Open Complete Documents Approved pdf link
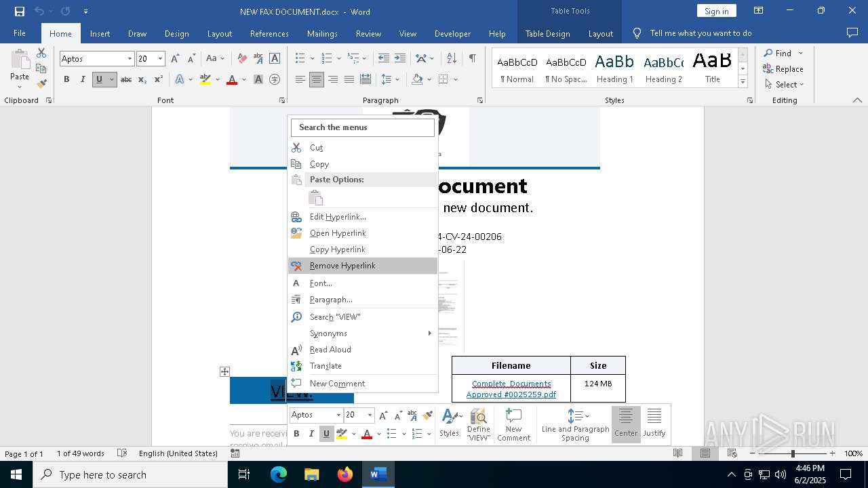 pyautogui.click(x=511, y=389)
